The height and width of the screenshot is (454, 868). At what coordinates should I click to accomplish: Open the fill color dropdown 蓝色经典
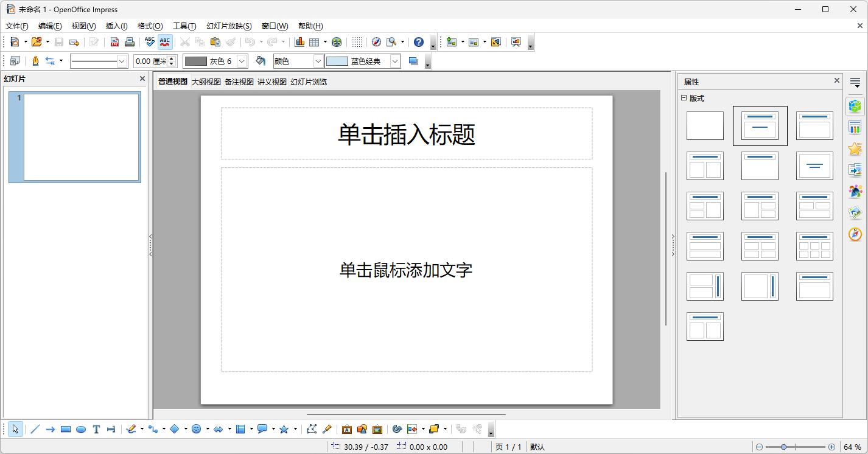pyautogui.click(x=395, y=61)
